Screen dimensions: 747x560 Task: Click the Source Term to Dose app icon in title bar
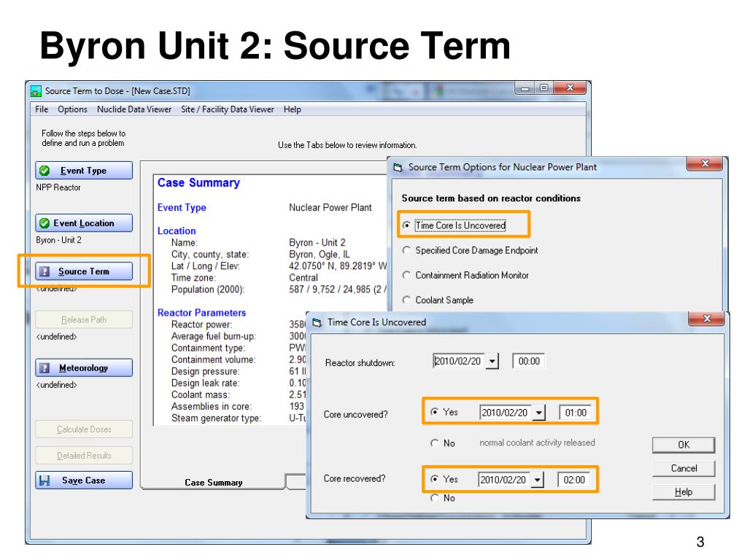pos(36,91)
